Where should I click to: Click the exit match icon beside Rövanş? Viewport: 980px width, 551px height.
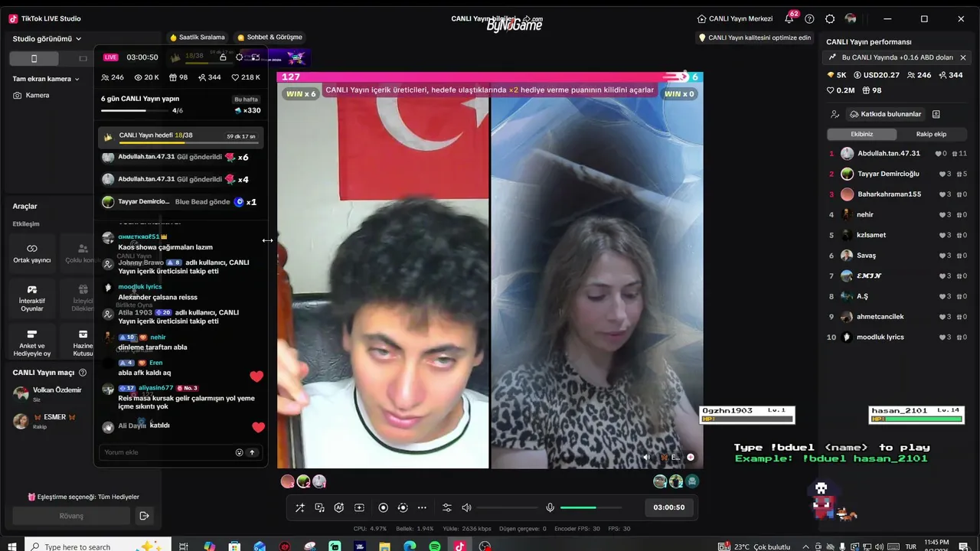[144, 516]
